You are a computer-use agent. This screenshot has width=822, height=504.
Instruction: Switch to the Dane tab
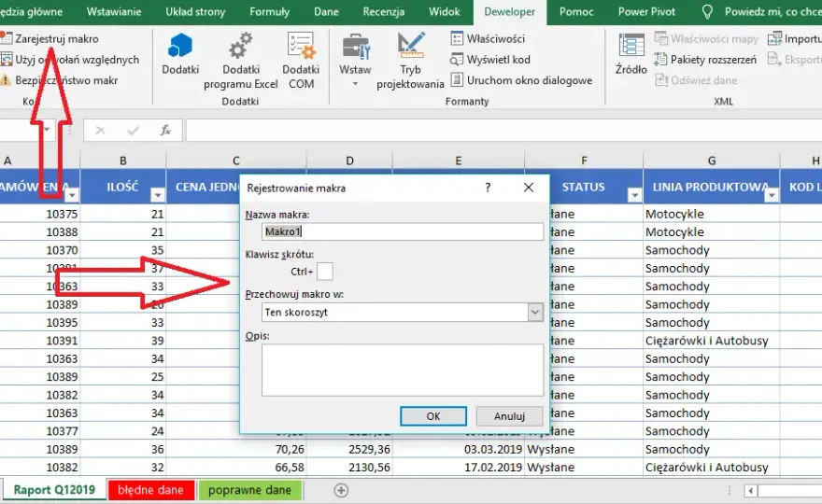pos(326,11)
